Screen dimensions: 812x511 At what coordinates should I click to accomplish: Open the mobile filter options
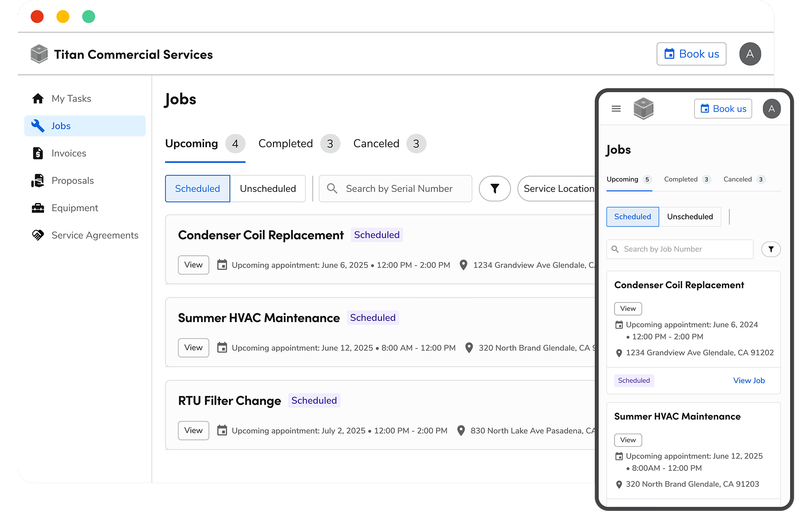(771, 249)
